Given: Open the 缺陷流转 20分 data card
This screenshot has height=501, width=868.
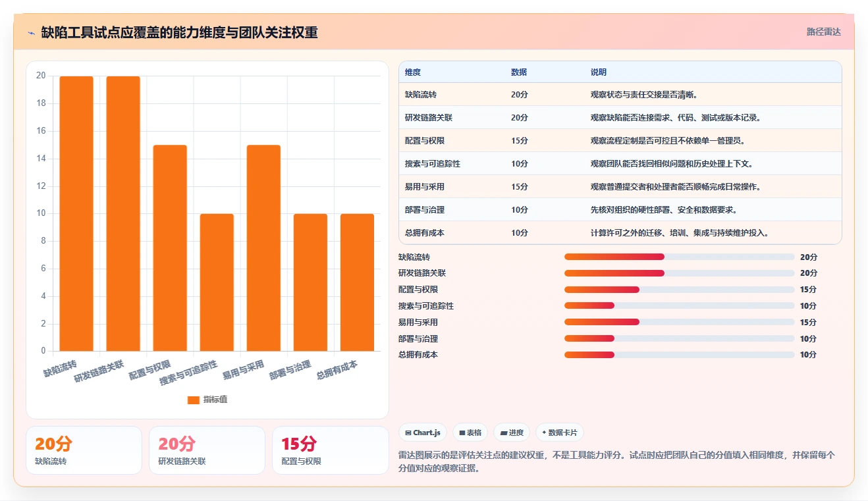Looking at the screenshot, I should [x=84, y=450].
